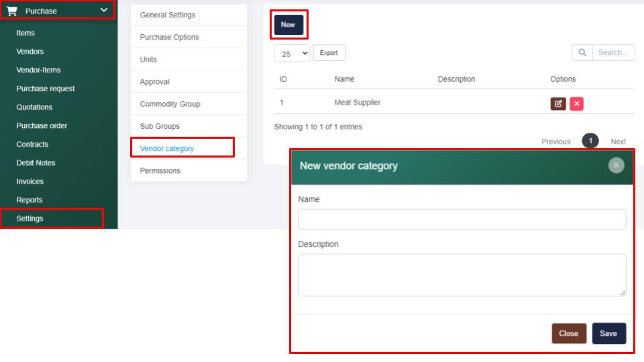Image resolution: width=644 pixels, height=362 pixels.
Task: Go to Purchase order in sidebar
Action: point(42,125)
